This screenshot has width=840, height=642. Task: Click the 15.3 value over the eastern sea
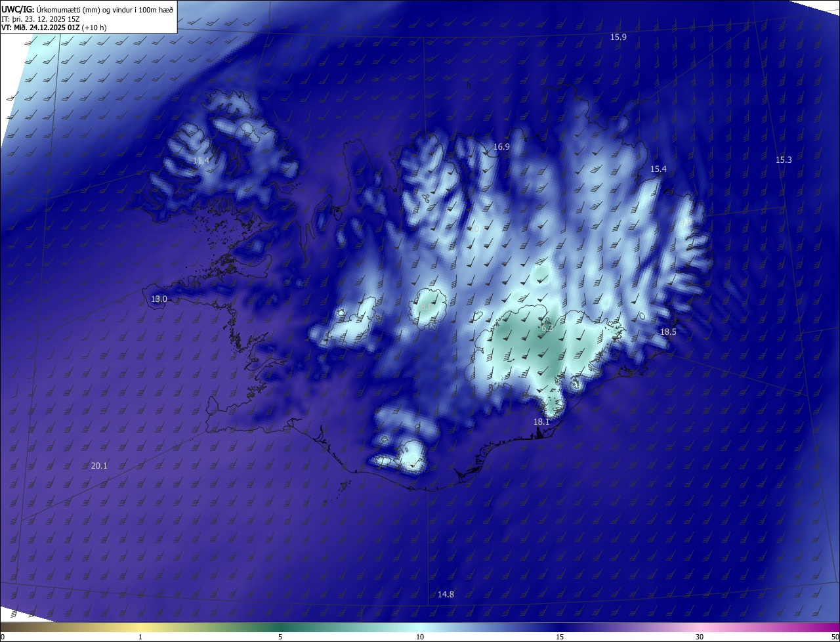[784, 160]
